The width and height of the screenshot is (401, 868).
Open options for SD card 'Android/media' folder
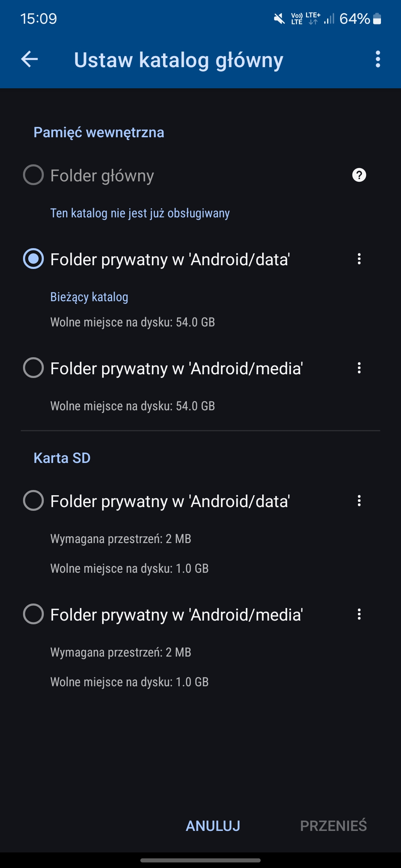tap(359, 614)
